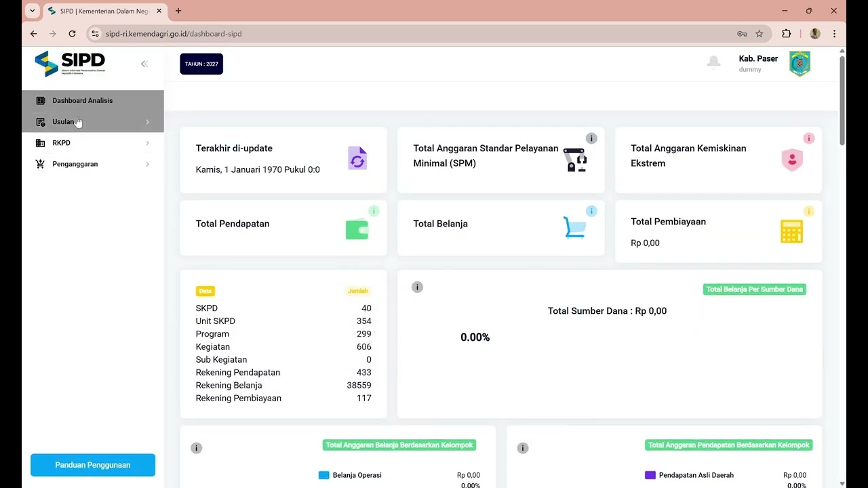Click the RKPD sidebar icon
Viewport: 868px width, 488px height.
tap(41, 143)
